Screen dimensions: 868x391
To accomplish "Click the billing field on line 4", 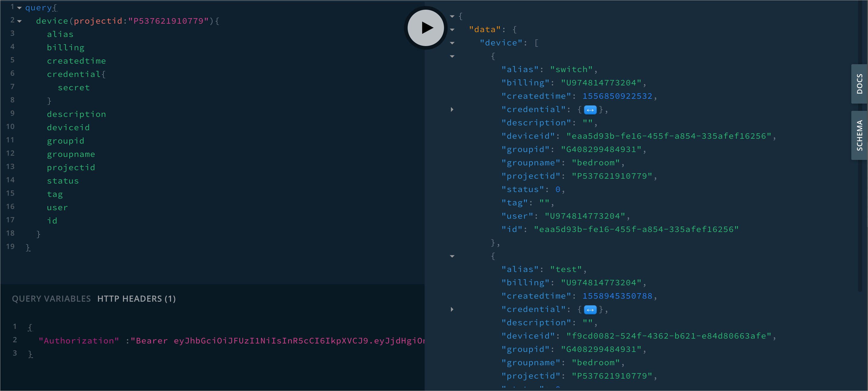I will coord(66,48).
